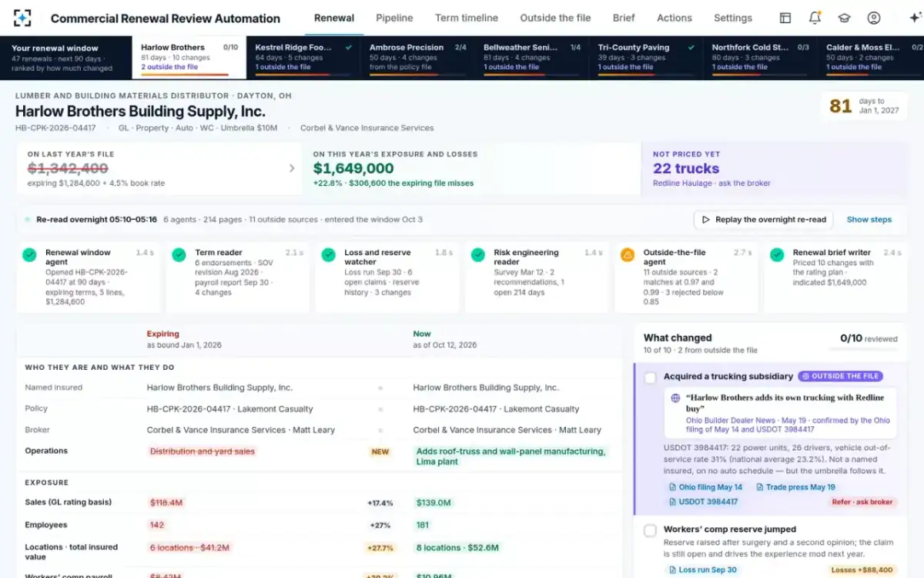Click Show steps link

tap(869, 220)
